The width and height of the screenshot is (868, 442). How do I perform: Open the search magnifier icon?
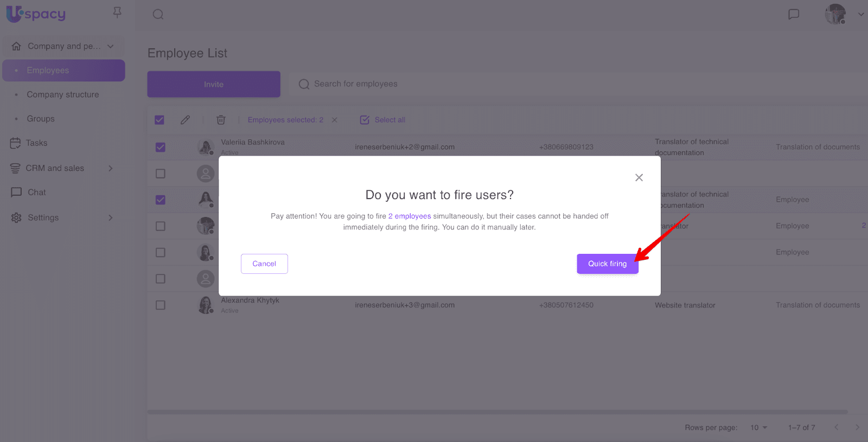pyautogui.click(x=158, y=15)
